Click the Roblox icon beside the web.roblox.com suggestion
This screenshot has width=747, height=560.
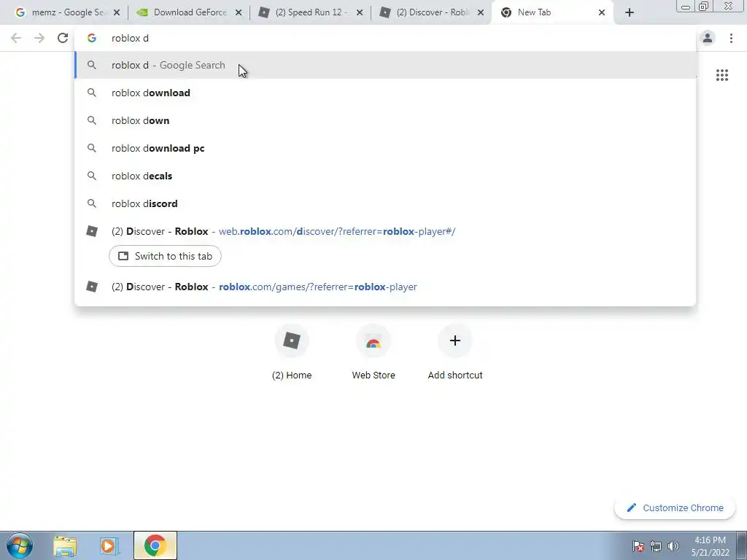tap(92, 231)
